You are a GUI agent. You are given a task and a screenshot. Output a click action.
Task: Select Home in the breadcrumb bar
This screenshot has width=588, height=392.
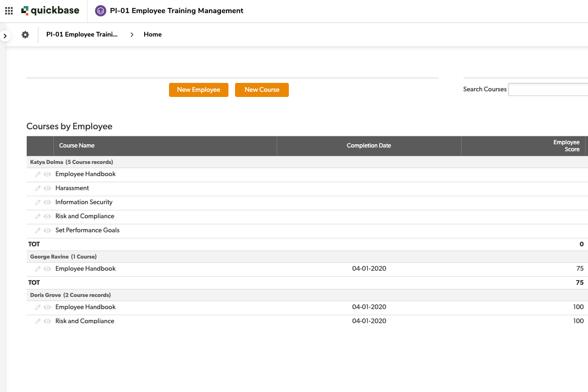[x=153, y=34]
